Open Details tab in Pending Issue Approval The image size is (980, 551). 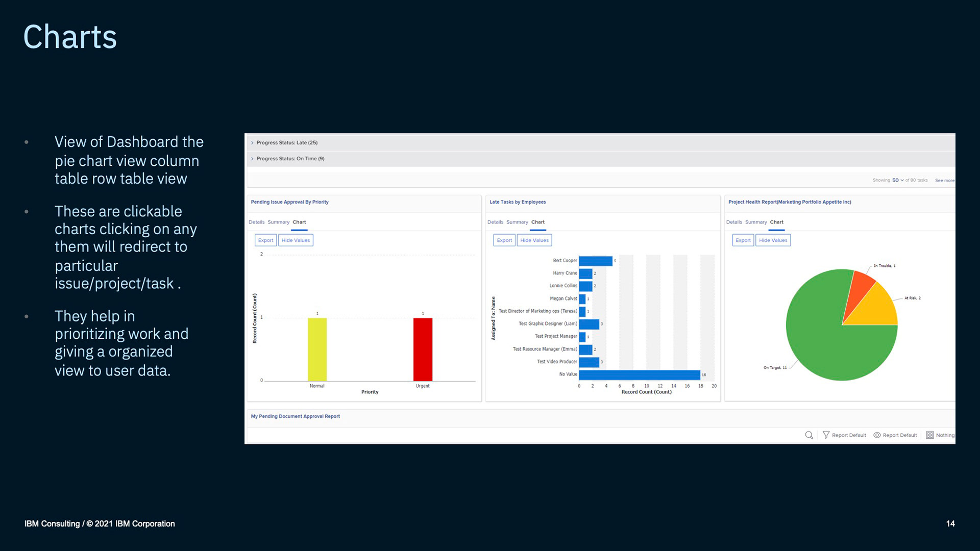click(x=256, y=222)
